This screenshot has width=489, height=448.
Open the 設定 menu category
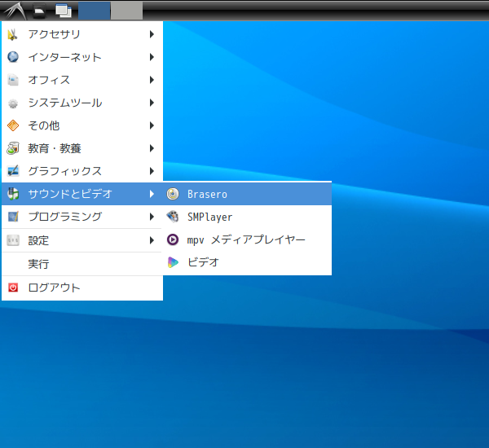tap(82, 240)
